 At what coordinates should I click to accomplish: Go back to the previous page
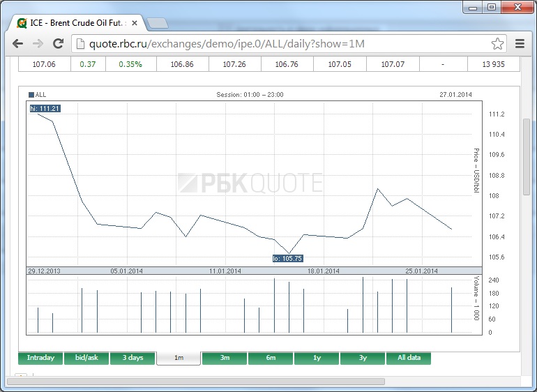17,43
